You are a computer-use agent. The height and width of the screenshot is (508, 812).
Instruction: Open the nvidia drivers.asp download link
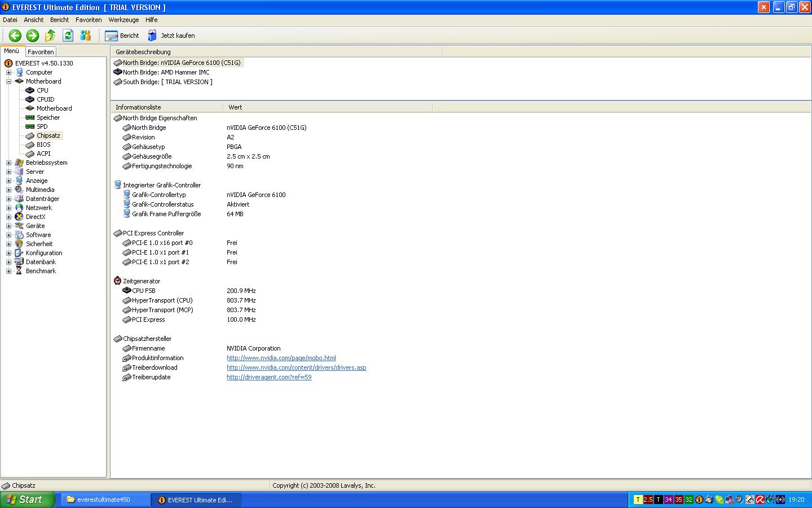(297, 367)
